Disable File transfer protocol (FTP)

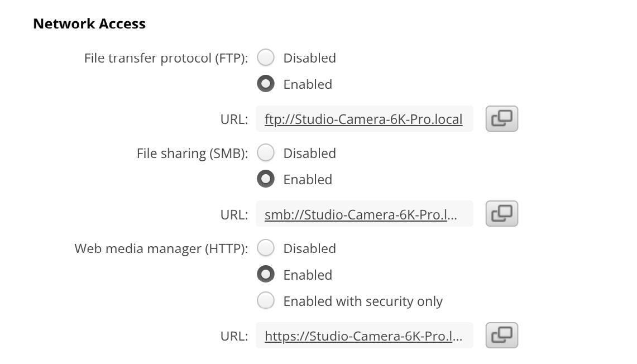pos(266,58)
